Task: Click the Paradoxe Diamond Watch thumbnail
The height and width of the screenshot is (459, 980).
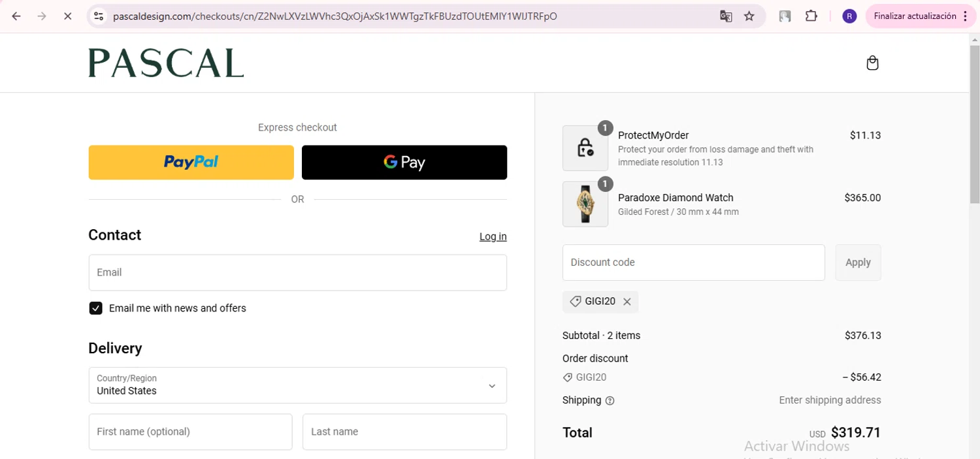Action: coord(585,204)
